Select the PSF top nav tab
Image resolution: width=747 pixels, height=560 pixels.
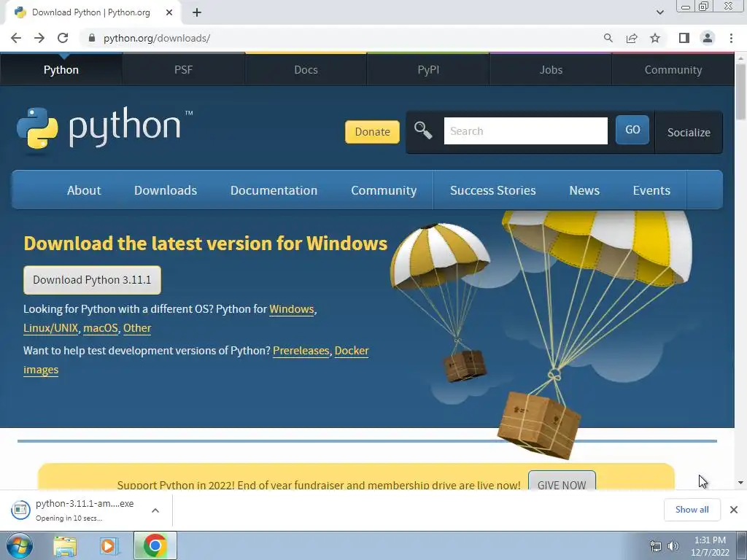[x=183, y=69]
